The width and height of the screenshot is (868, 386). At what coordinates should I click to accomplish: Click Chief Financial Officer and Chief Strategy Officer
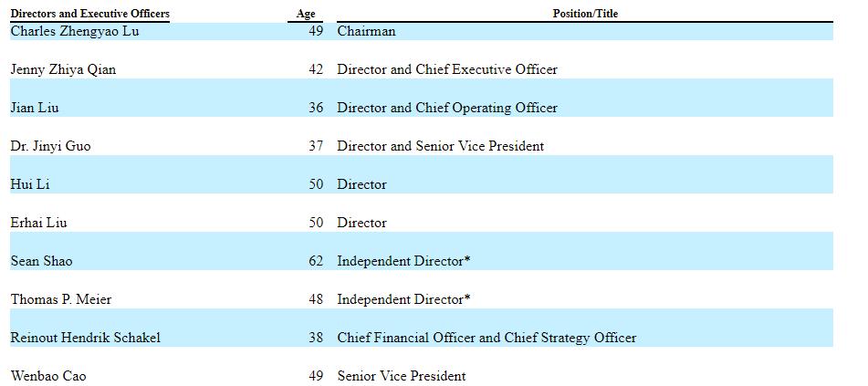pyautogui.click(x=486, y=338)
